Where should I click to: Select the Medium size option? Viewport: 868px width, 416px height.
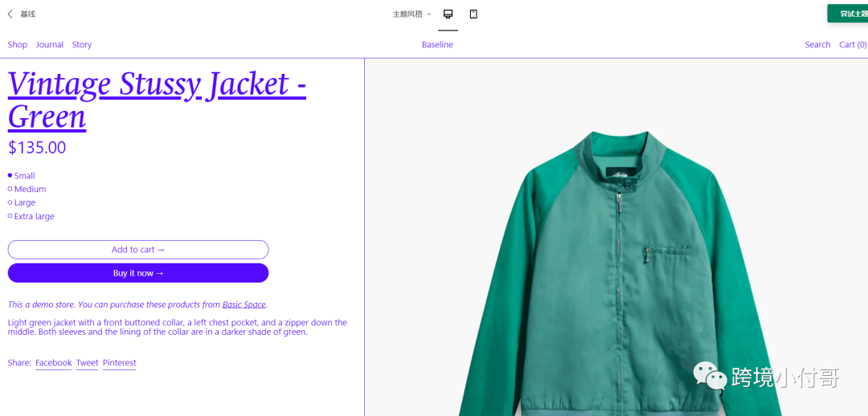[x=27, y=190]
